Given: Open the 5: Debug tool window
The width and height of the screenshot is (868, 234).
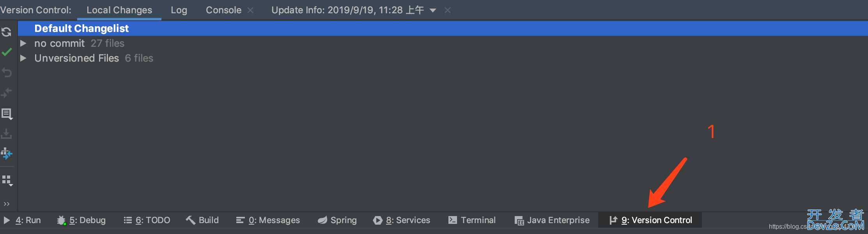Looking at the screenshot, I should (81, 220).
